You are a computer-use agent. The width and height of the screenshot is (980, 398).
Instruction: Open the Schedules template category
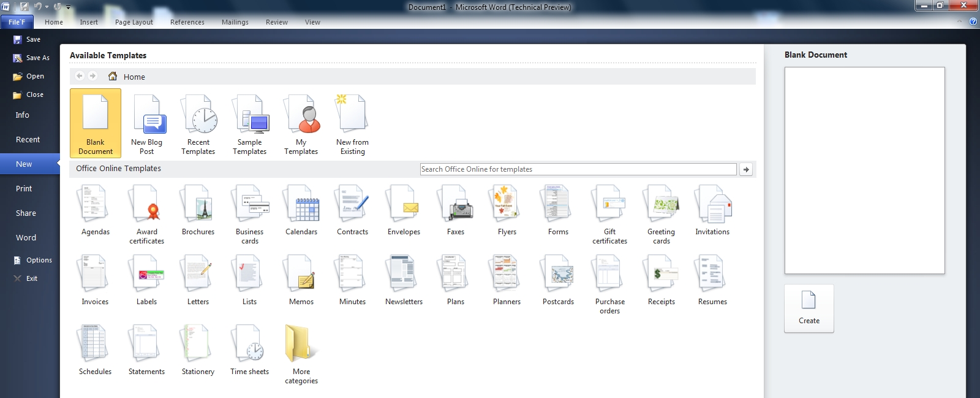[x=96, y=351]
